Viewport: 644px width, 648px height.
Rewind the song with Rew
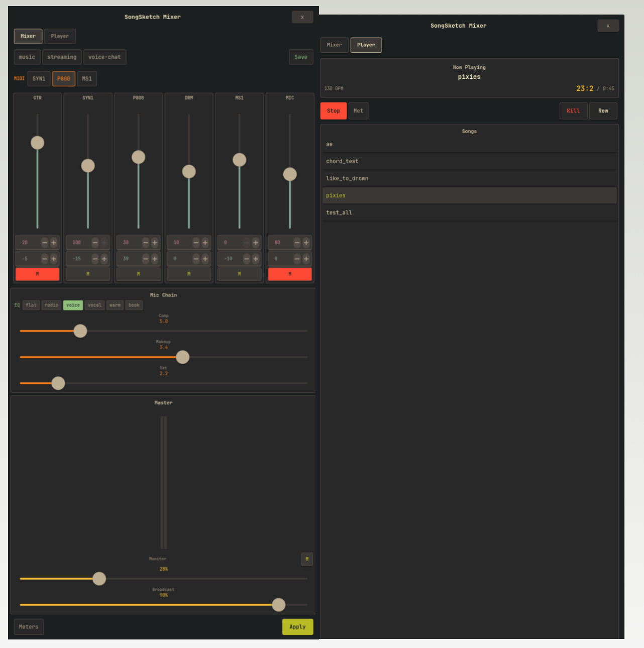603,111
